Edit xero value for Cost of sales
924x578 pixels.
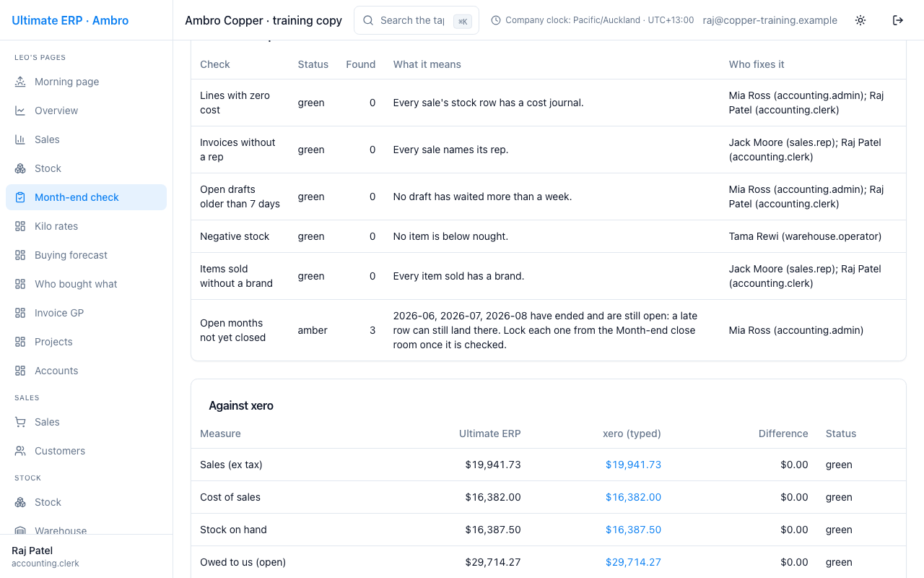tap(633, 497)
